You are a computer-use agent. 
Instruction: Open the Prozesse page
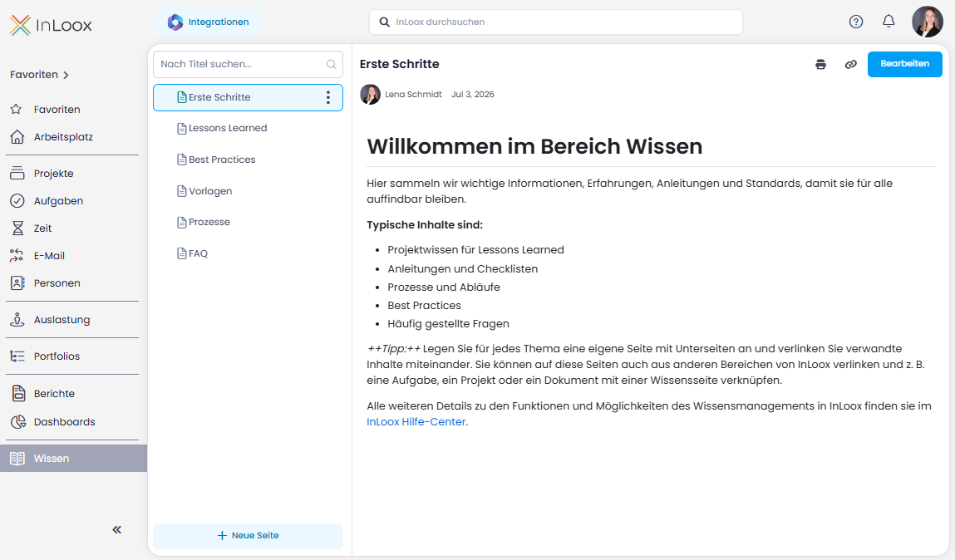click(x=248, y=222)
